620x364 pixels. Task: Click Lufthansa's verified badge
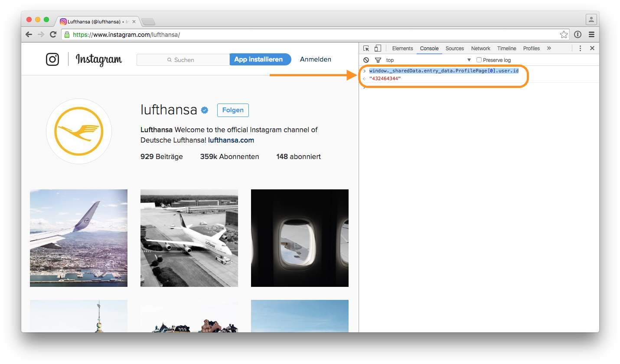coord(204,110)
